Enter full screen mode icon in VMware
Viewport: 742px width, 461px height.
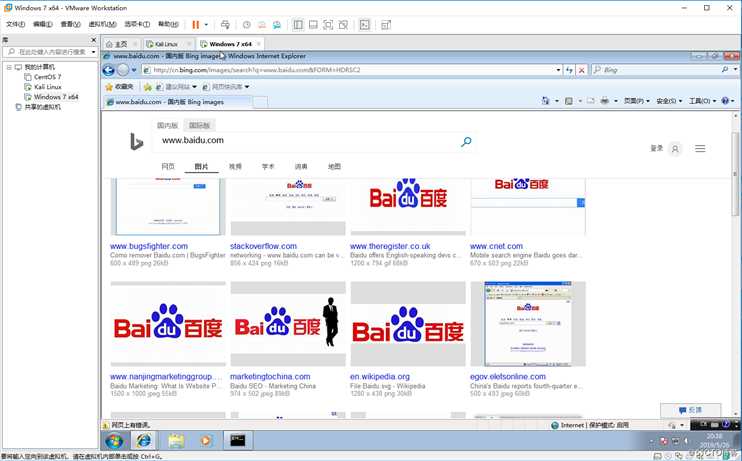[328, 25]
